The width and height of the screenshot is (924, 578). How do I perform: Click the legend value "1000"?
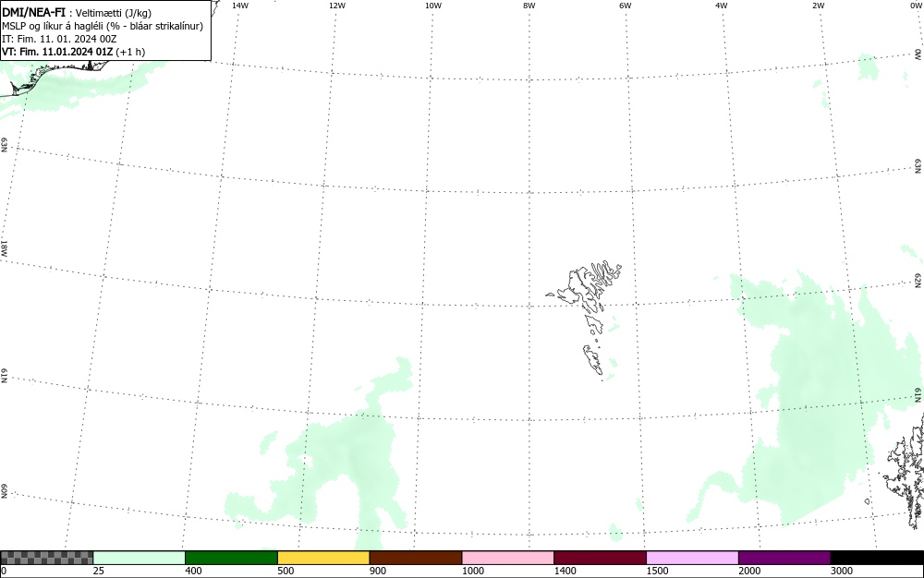pos(472,571)
